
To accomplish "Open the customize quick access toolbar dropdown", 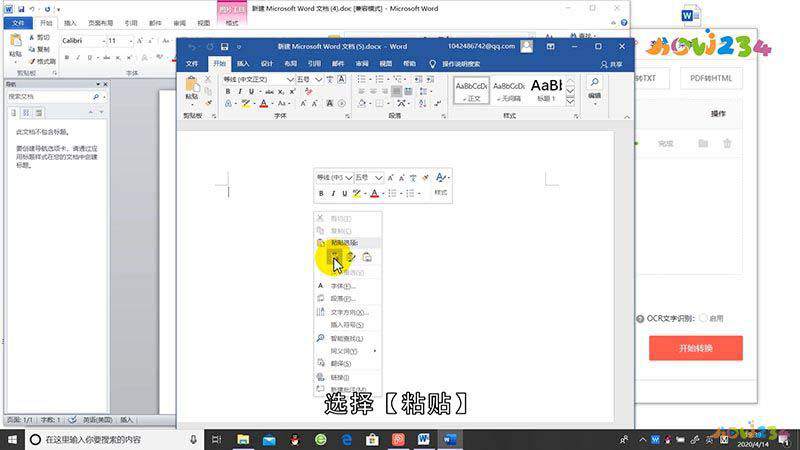I will [239, 46].
